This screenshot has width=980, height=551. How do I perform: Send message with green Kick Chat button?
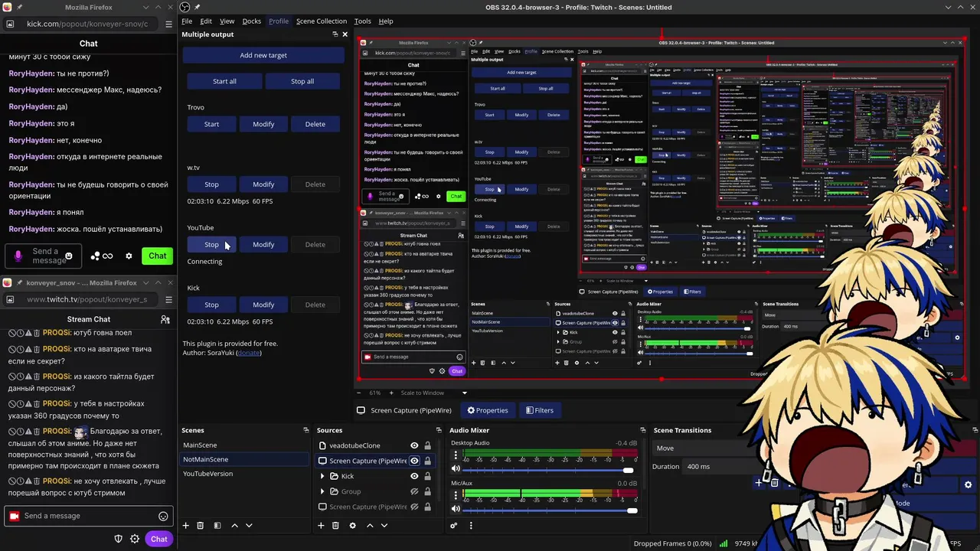pos(157,256)
